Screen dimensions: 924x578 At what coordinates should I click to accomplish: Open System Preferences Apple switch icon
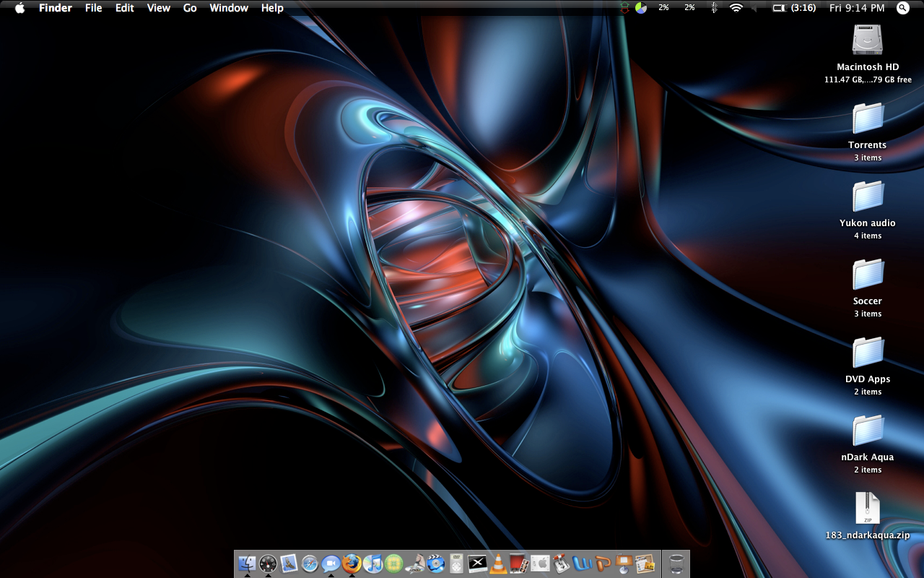540,563
